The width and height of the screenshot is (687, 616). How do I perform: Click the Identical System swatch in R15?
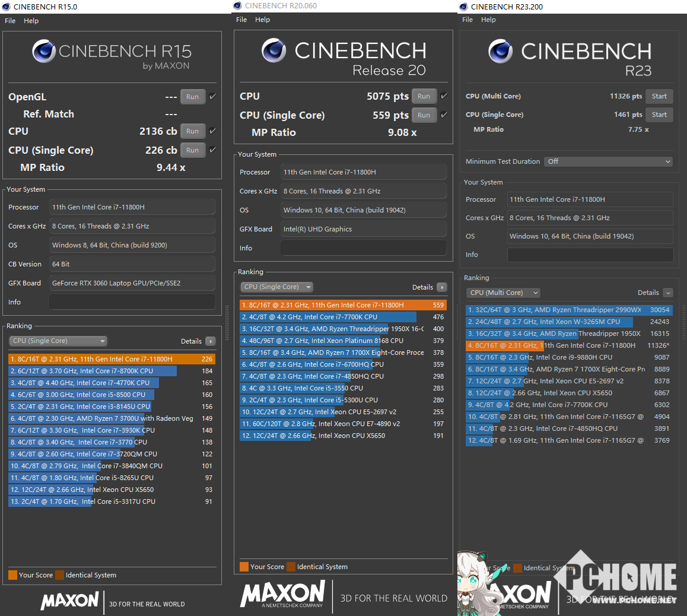pos(59,575)
